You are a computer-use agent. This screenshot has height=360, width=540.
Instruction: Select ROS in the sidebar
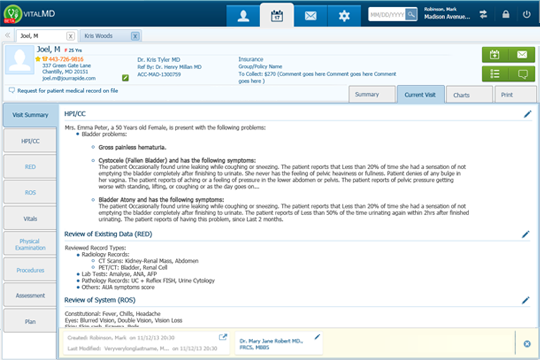click(30, 193)
